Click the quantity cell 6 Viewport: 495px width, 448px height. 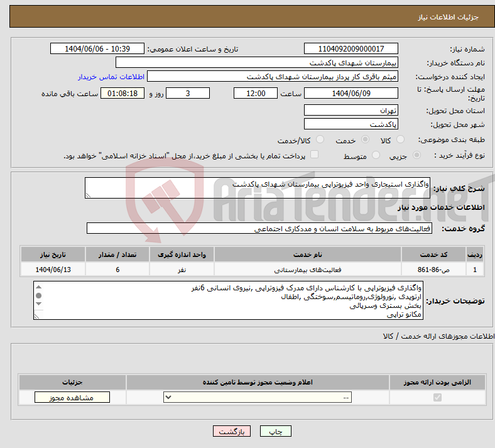pyautogui.click(x=117, y=270)
